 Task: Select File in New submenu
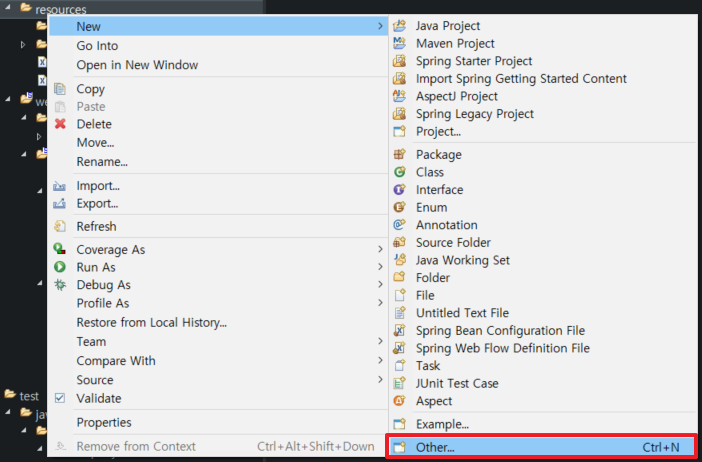click(542, 295)
